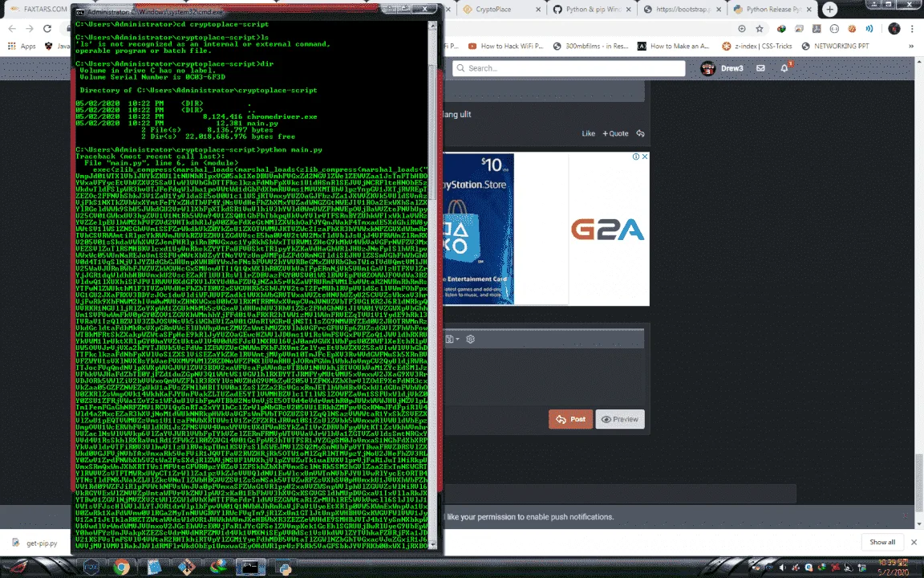The image size is (924, 578).
Task: Bookmark this page with the star icon
Action: click(760, 28)
